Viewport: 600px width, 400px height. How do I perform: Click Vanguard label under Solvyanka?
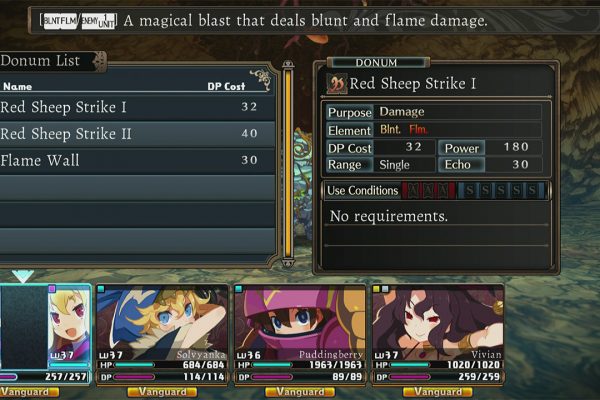point(162,392)
